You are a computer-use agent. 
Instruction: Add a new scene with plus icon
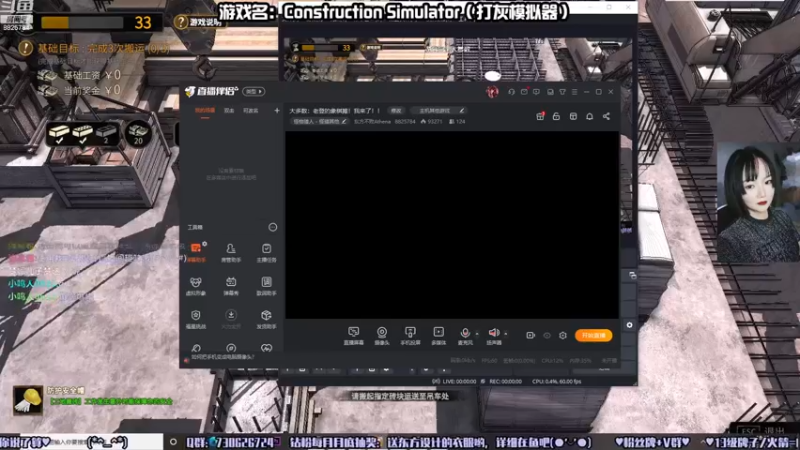(x=277, y=110)
